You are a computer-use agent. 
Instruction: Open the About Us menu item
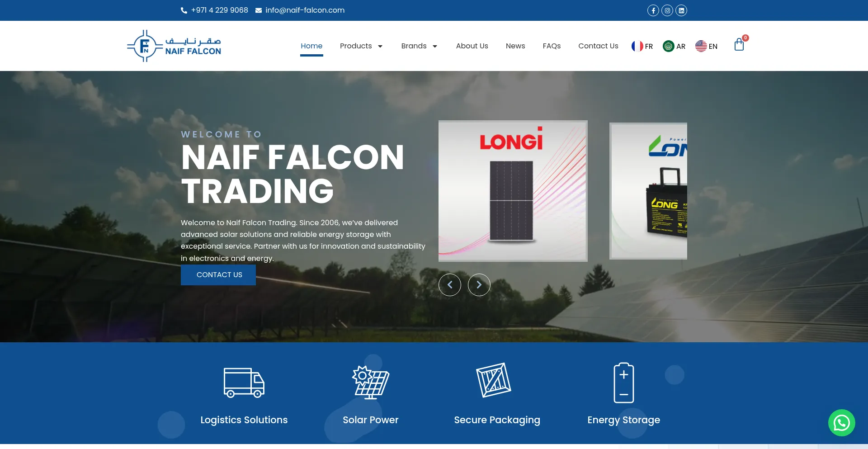(472, 46)
